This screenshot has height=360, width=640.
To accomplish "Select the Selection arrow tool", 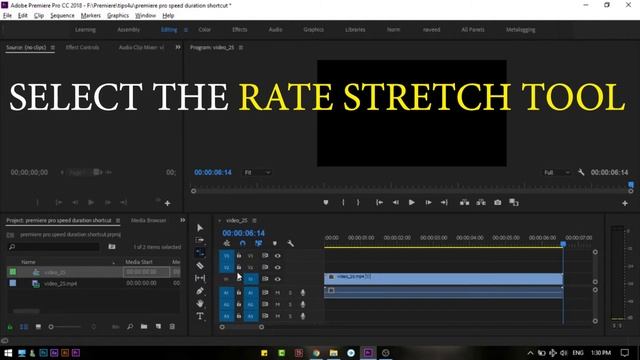I will point(200,228).
